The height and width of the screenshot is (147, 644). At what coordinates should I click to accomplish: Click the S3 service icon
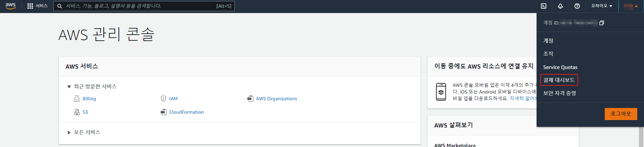point(77,112)
